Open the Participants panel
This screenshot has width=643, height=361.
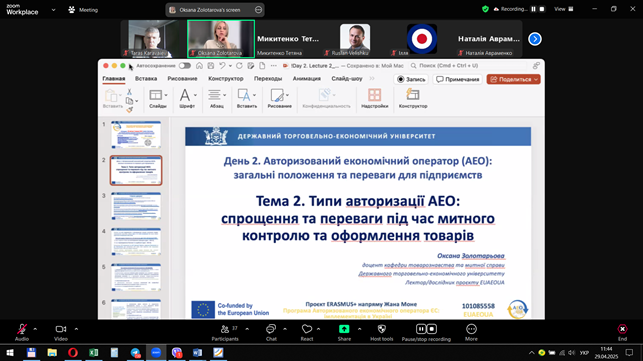coord(225,331)
